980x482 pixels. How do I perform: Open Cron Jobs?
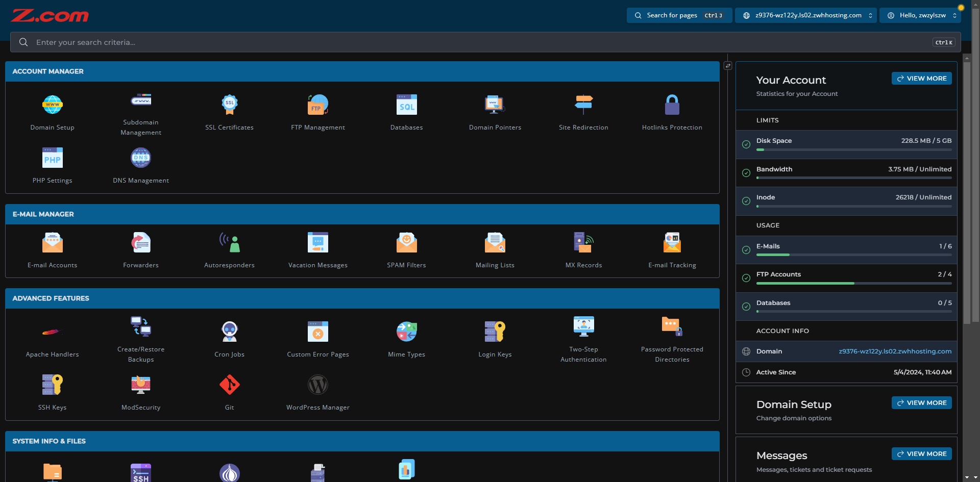pyautogui.click(x=229, y=339)
